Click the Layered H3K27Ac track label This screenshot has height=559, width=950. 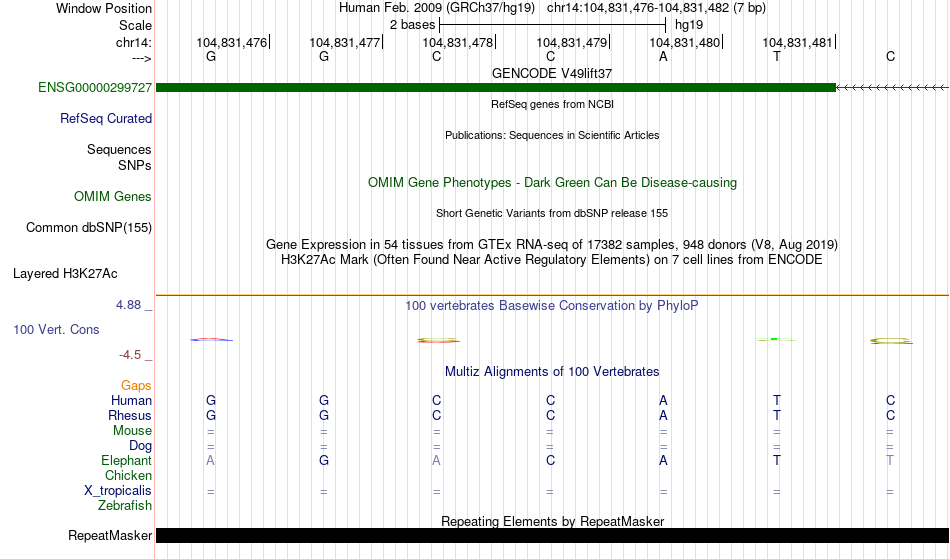pyautogui.click(x=65, y=274)
